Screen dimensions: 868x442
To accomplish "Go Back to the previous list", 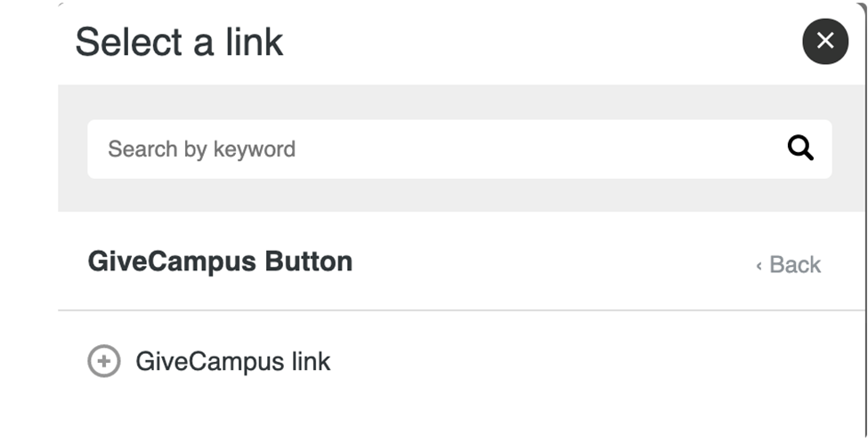I will pos(788,264).
